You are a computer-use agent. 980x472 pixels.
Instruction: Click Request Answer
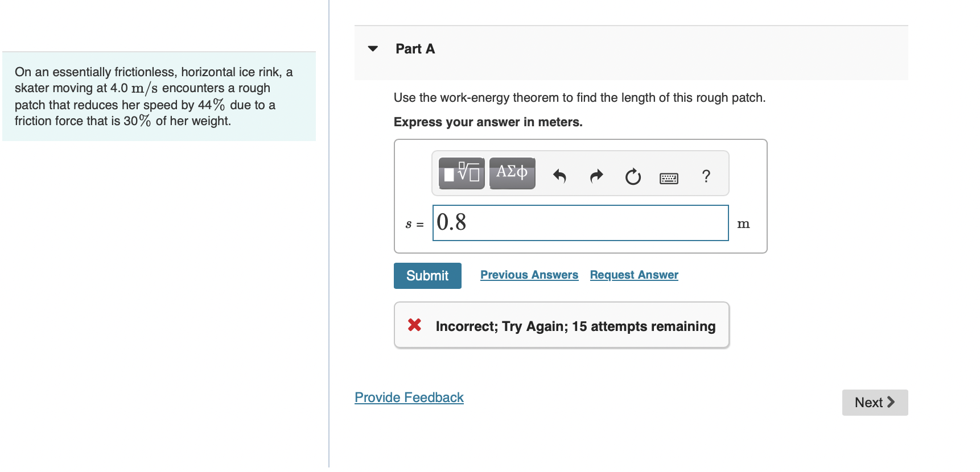[633, 275]
